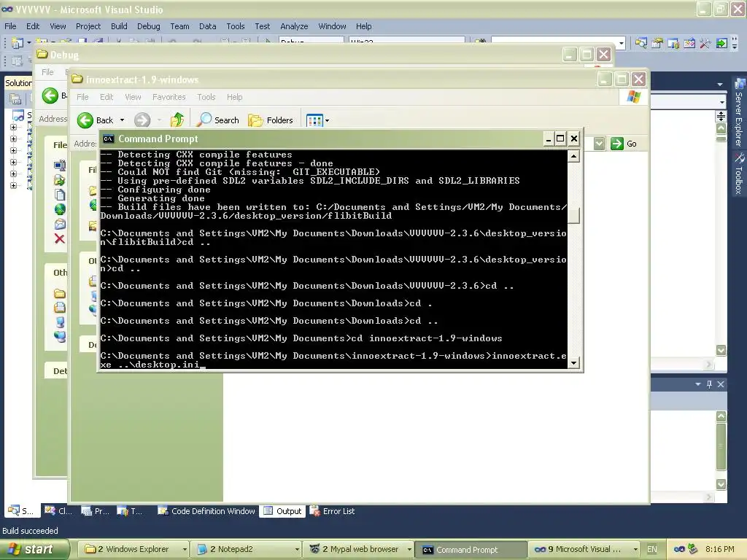Open the Build menu in Visual Studio
This screenshot has width=747, height=560.
coord(119,26)
